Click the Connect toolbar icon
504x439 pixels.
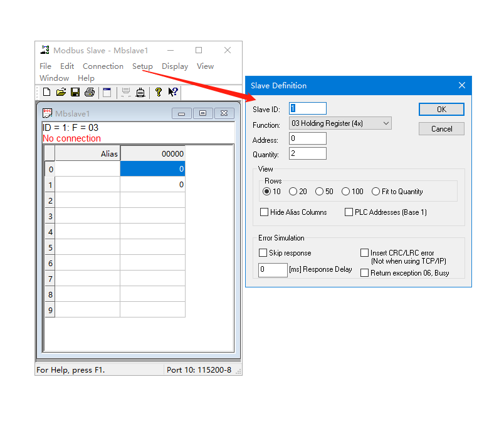coord(125,93)
